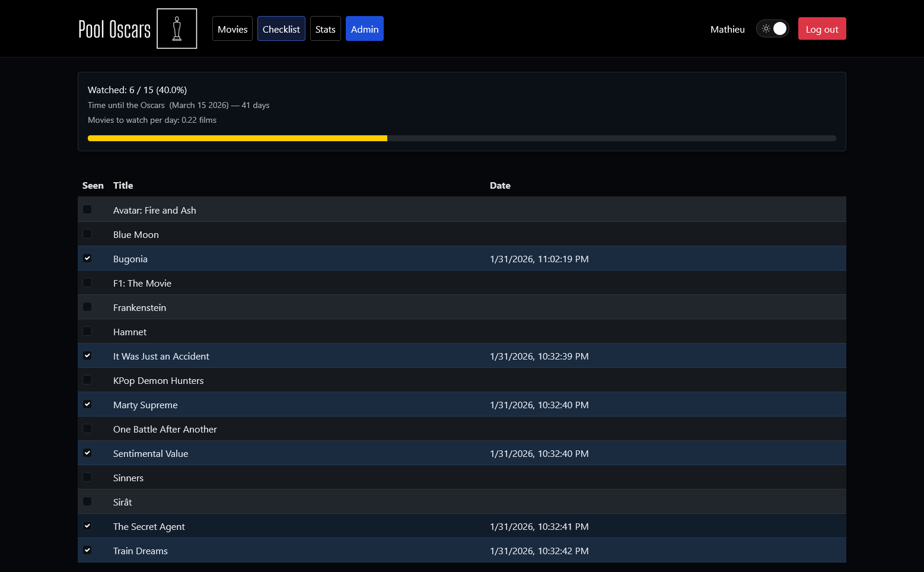Toggle the dark mode switch
This screenshot has width=924, height=572.
(x=772, y=28)
